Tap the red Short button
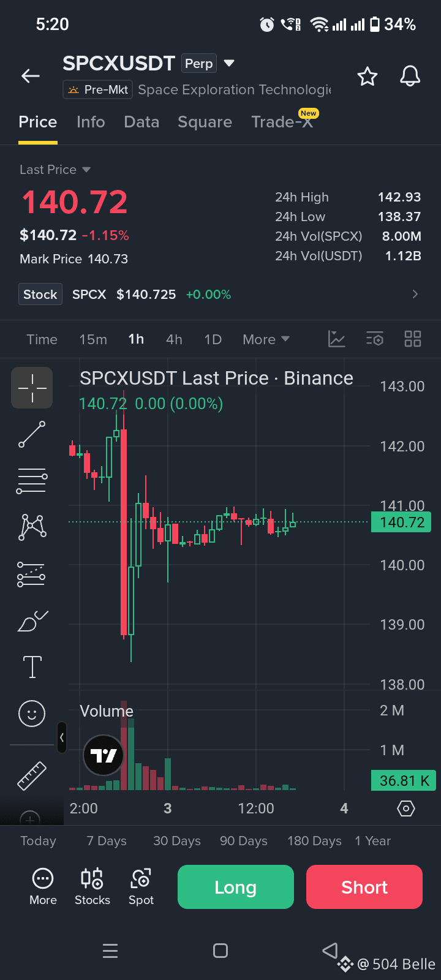This screenshot has height=980, width=441. 364,887
